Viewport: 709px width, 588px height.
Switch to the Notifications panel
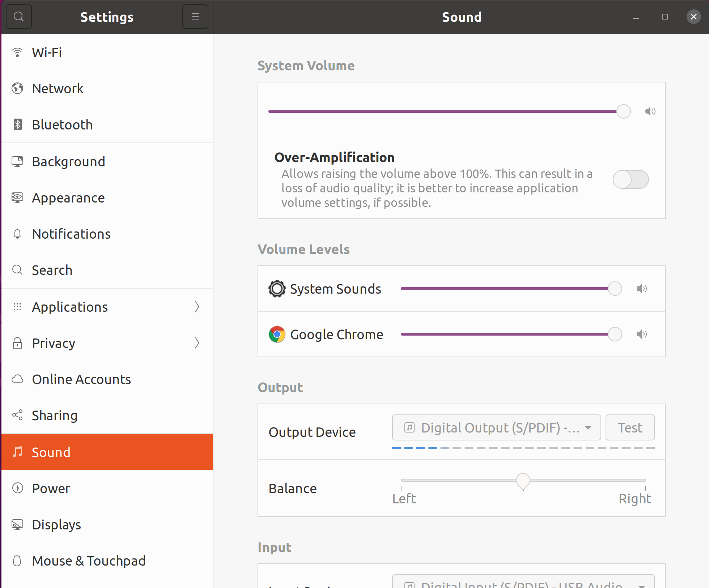point(71,234)
